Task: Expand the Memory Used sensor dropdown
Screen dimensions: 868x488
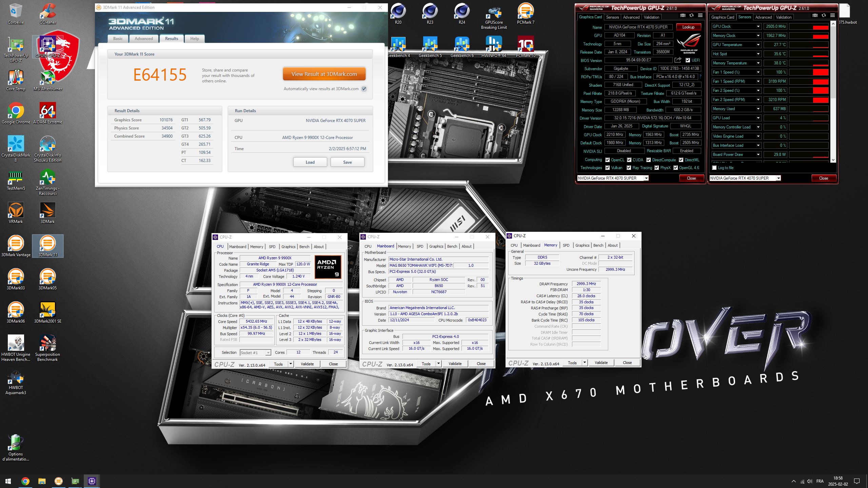Action: 758,109
